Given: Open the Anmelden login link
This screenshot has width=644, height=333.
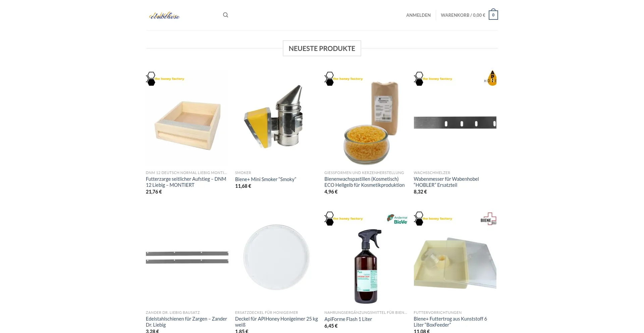Looking at the screenshot, I should [418, 15].
